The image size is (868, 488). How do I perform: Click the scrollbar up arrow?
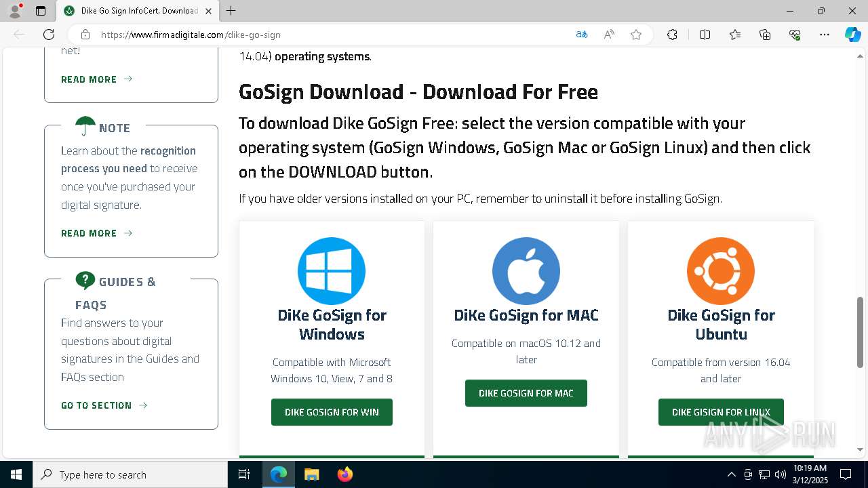click(860, 56)
